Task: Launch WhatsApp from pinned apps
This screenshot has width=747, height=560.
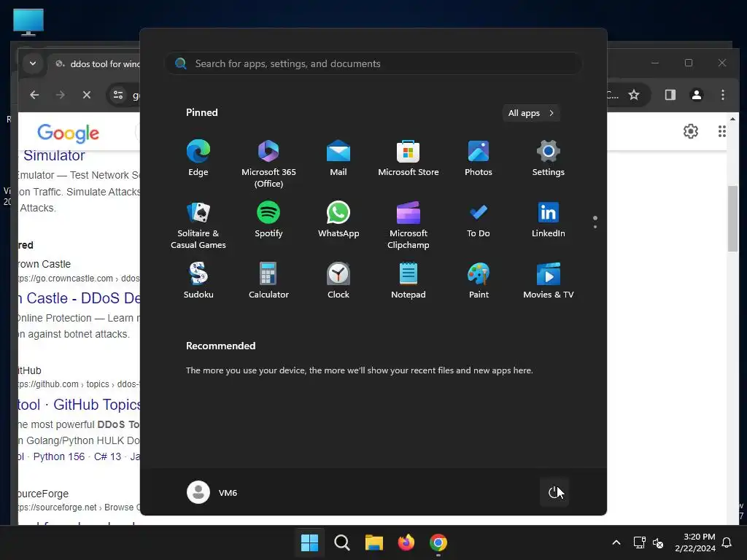Action: point(338,219)
